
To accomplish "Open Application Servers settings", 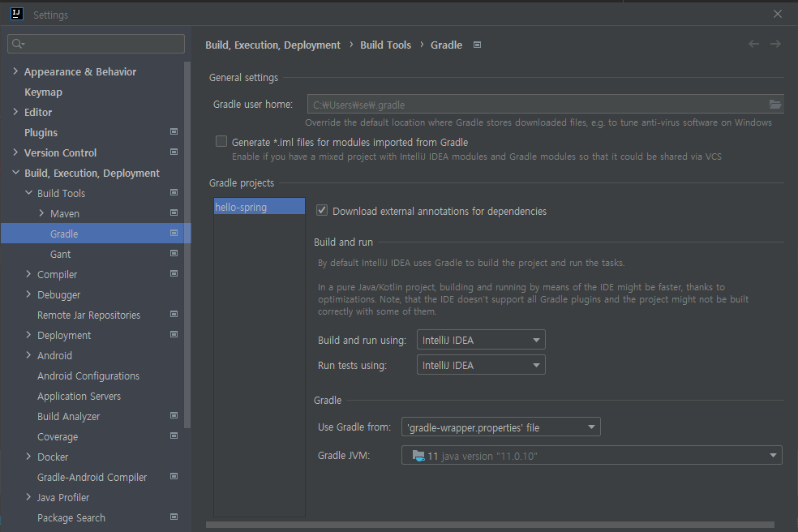I will pyautogui.click(x=79, y=396).
